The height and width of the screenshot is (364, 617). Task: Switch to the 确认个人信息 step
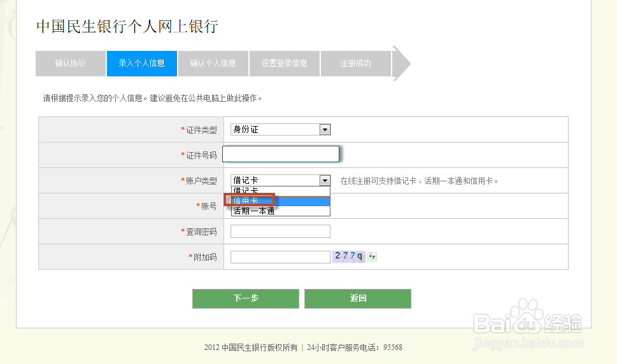(213, 63)
